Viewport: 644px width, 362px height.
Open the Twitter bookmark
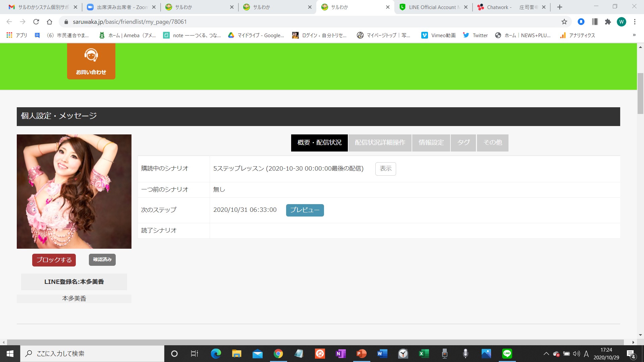tap(475, 35)
